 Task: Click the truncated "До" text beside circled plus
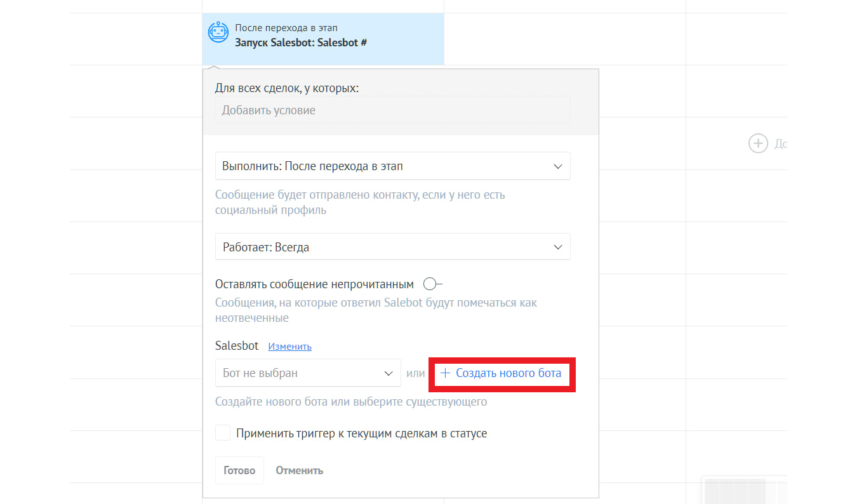tap(780, 144)
